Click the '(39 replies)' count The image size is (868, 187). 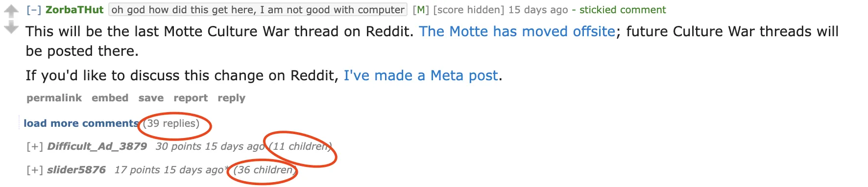click(x=171, y=123)
